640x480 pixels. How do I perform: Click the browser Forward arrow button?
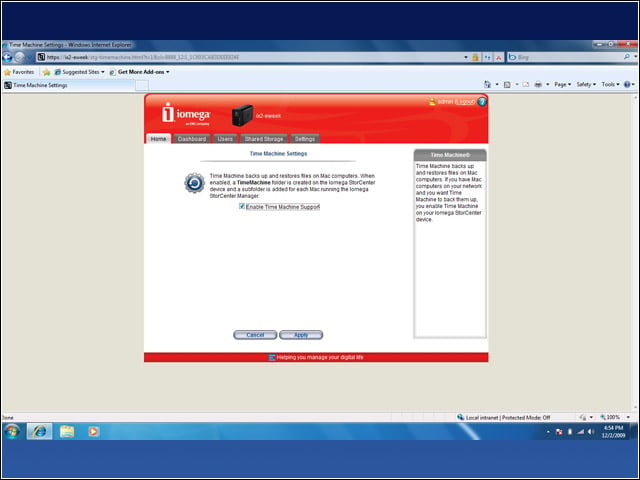coord(20,57)
